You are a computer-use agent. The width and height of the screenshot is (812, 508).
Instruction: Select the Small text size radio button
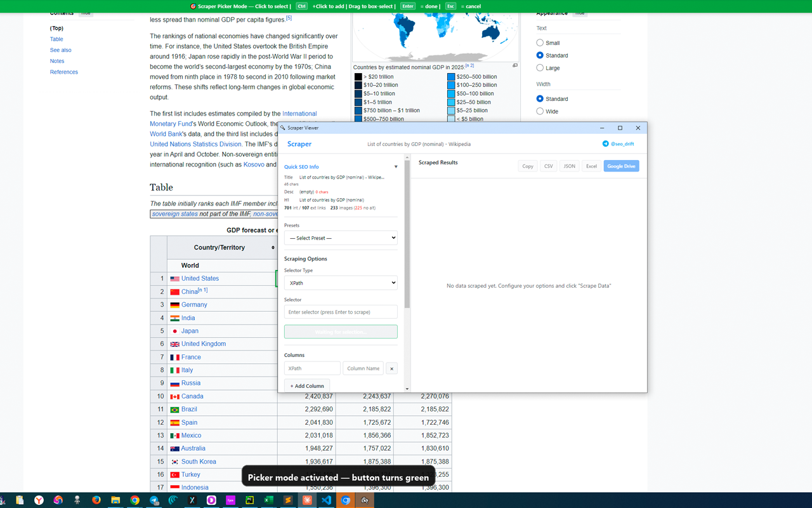pyautogui.click(x=540, y=43)
